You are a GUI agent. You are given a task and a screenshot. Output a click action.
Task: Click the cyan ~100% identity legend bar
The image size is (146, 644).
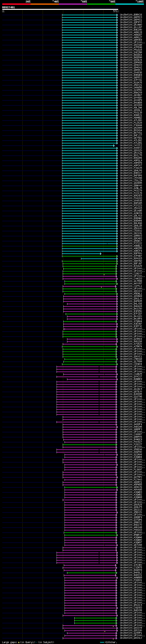[130, 4]
